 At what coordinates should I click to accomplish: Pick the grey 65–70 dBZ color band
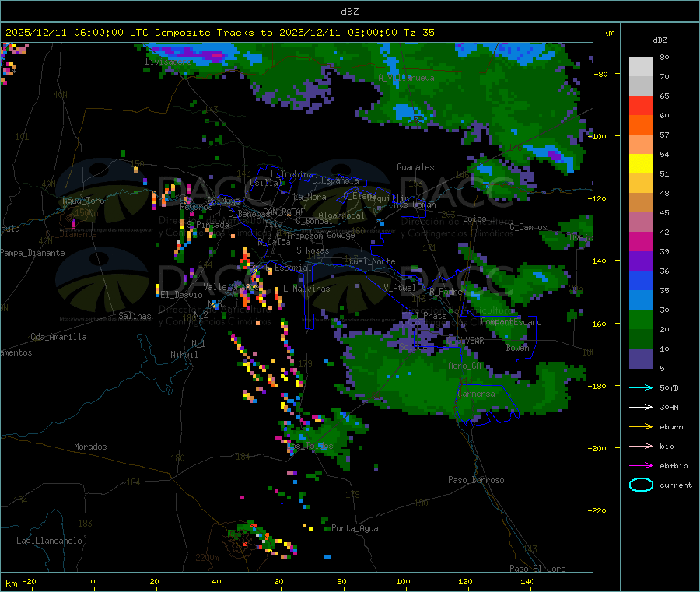[x=641, y=86]
